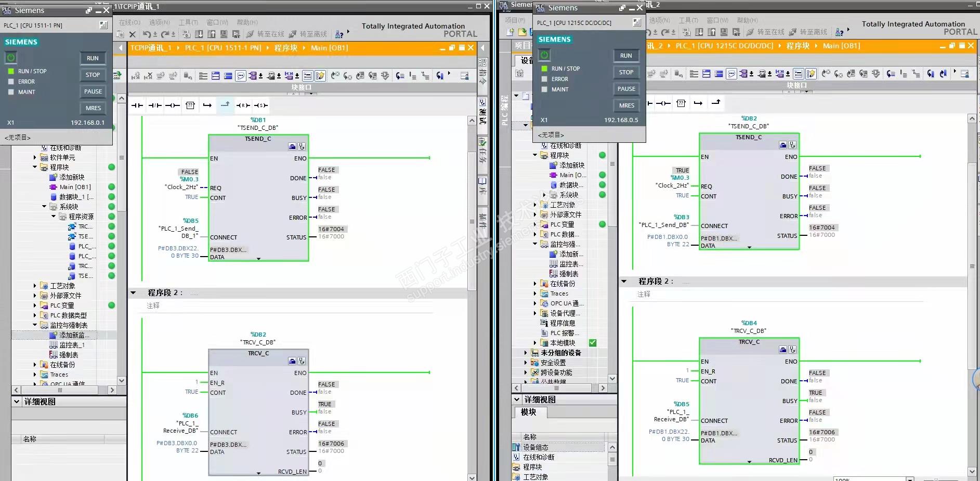980x481 pixels.
Task: Click the delete X icon in the left toolbar
Action: tap(133, 34)
